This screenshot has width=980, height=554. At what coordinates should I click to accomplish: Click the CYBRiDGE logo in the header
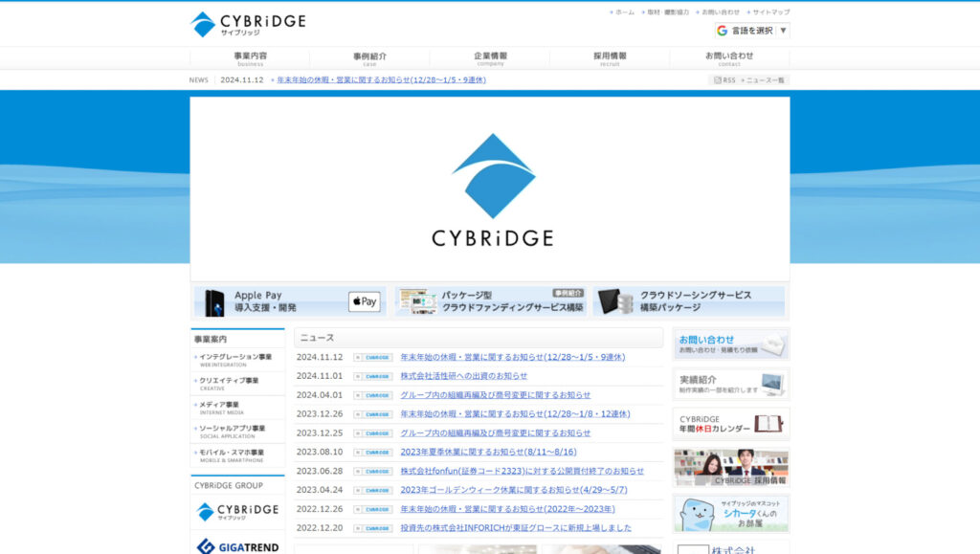tap(247, 24)
